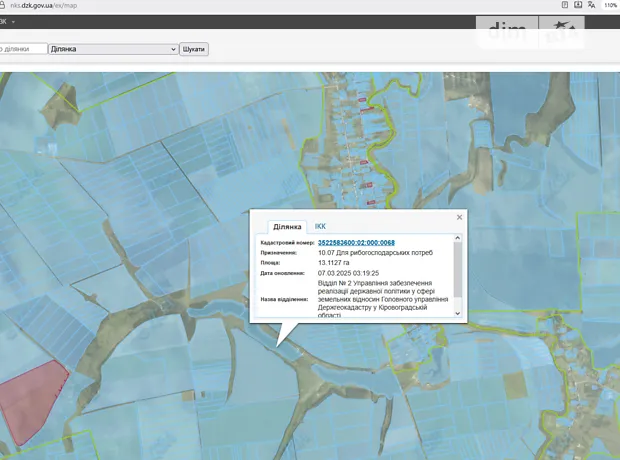Image resolution: width=620 pixels, height=460 pixels.
Task: Click the parcel search input field
Action: (22, 48)
